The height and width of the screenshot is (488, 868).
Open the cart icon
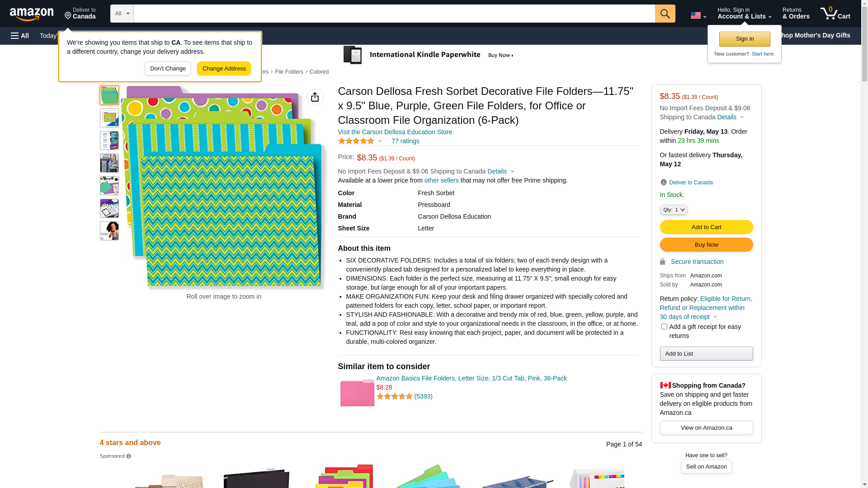(835, 14)
